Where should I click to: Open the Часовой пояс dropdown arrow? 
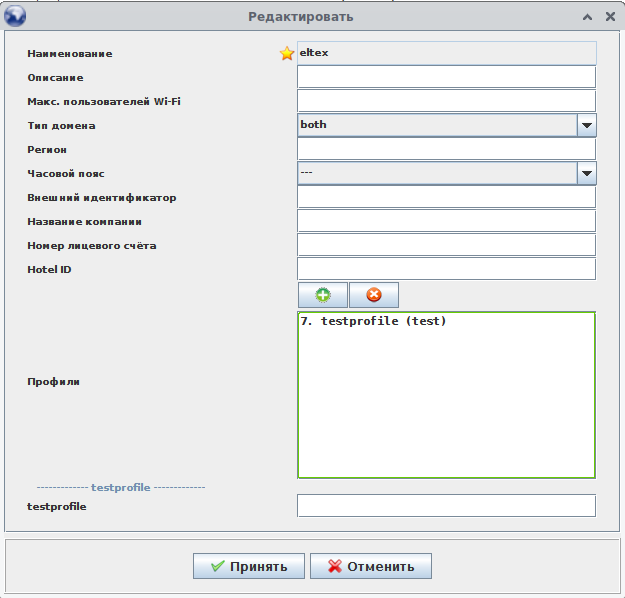(586, 173)
